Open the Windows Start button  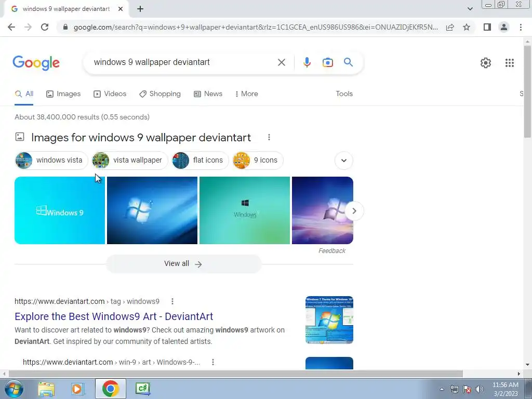[14, 389]
